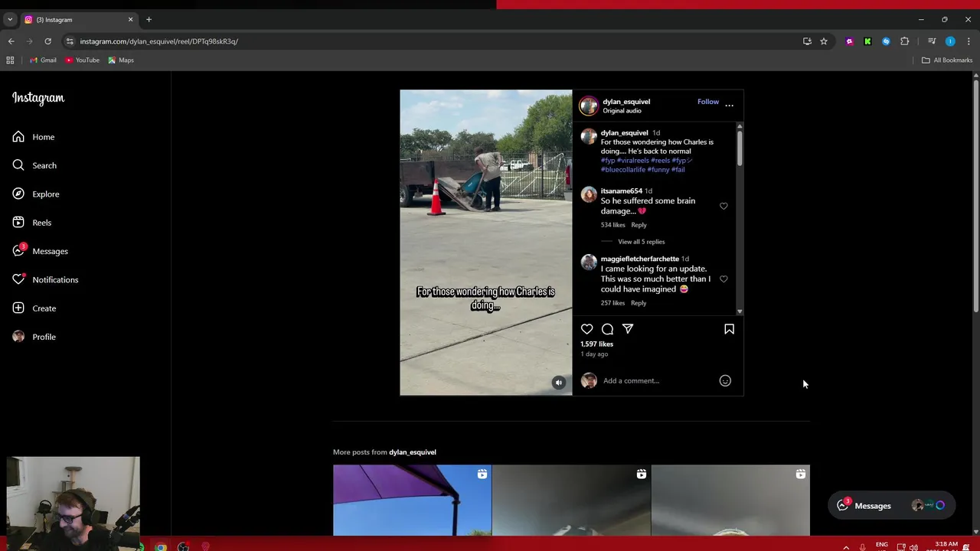Click site info icon in address bar
The width and height of the screenshot is (980, 551).
click(70, 41)
